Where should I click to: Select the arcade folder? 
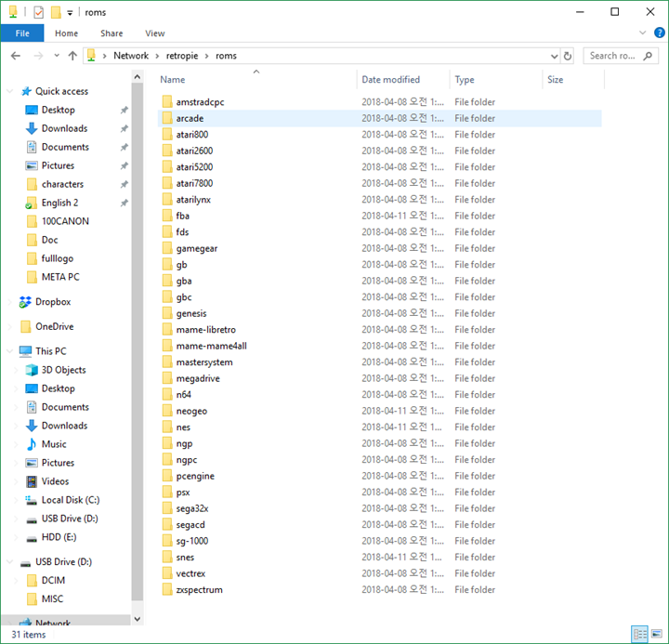[190, 118]
